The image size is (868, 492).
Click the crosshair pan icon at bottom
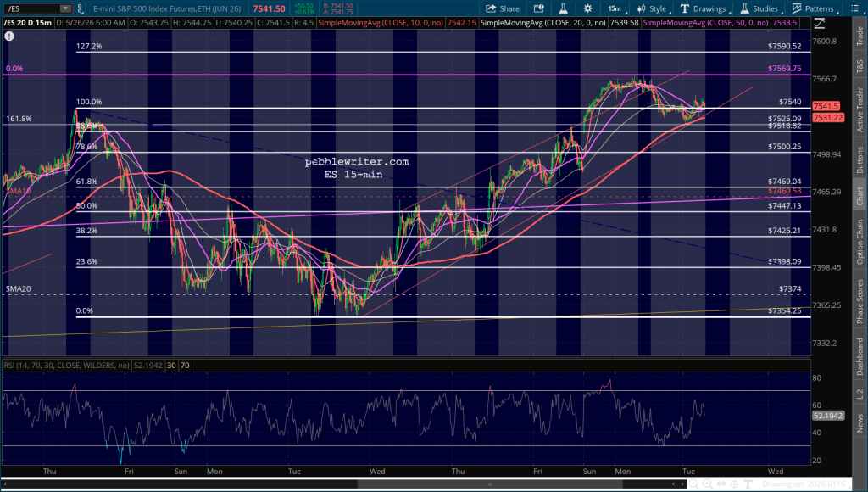click(x=736, y=484)
